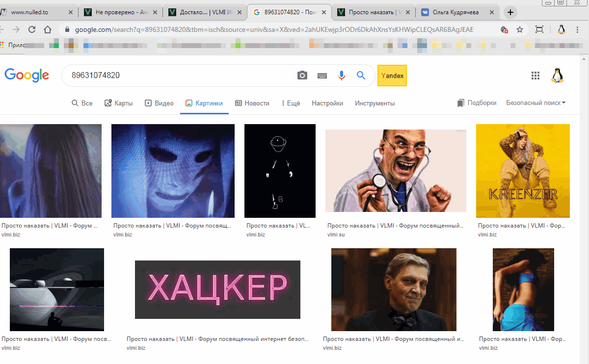Click the search by image camera icon
589x364 pixels.
(x=302, y=76)
